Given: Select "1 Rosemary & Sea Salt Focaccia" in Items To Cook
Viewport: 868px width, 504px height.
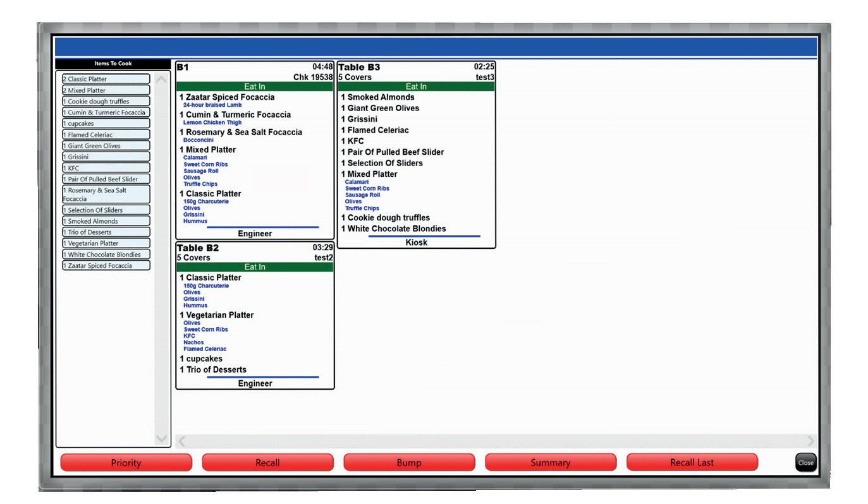Looking at the screenshot, I should [106, 194].
